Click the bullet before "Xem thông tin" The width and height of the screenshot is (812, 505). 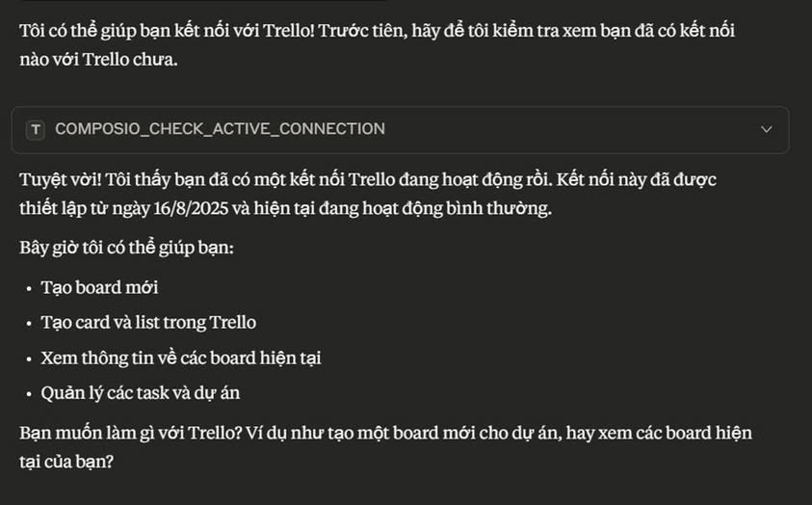coord(29,359)
